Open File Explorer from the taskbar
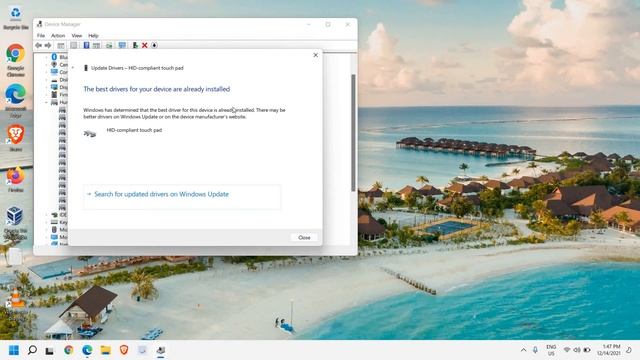This screenshot has width=640, height=360. (106, 350)
